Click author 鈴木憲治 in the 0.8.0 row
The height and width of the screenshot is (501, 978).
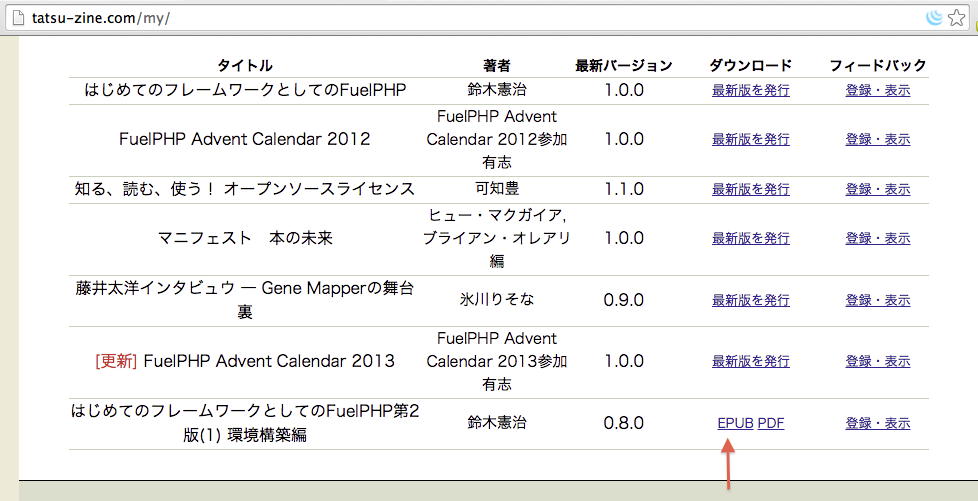(496, 423)
